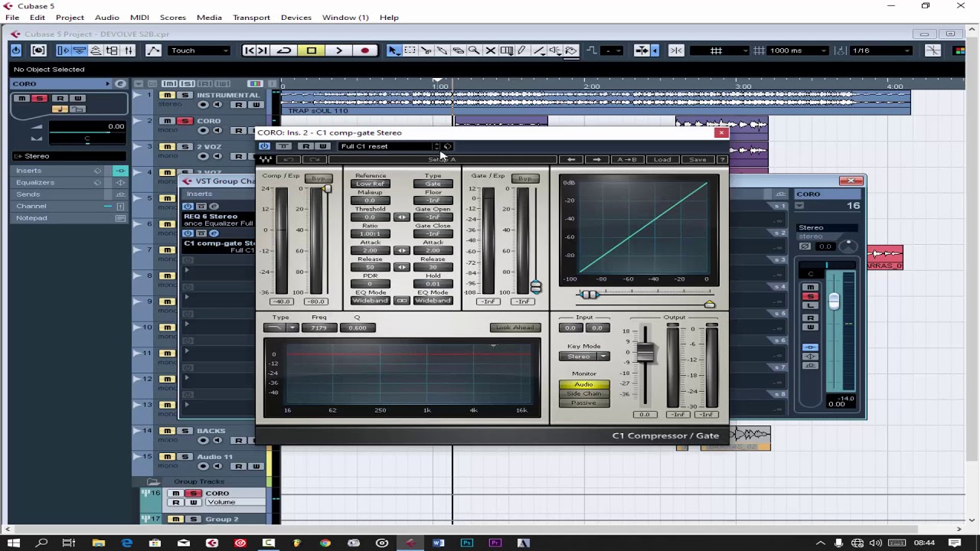Click the Q 0.600 value field
The image size is (980, 551).
(x=357, y=328)
